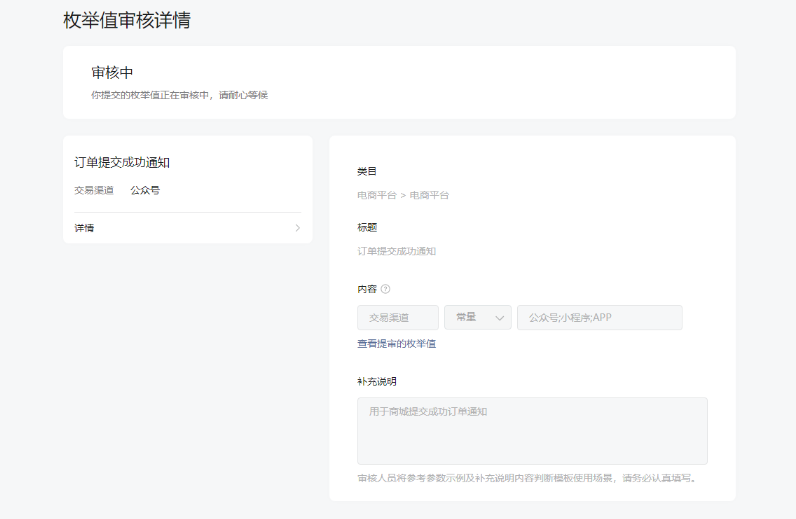
Task: Select the 详情 label in left card
Action: click(85, 228)
